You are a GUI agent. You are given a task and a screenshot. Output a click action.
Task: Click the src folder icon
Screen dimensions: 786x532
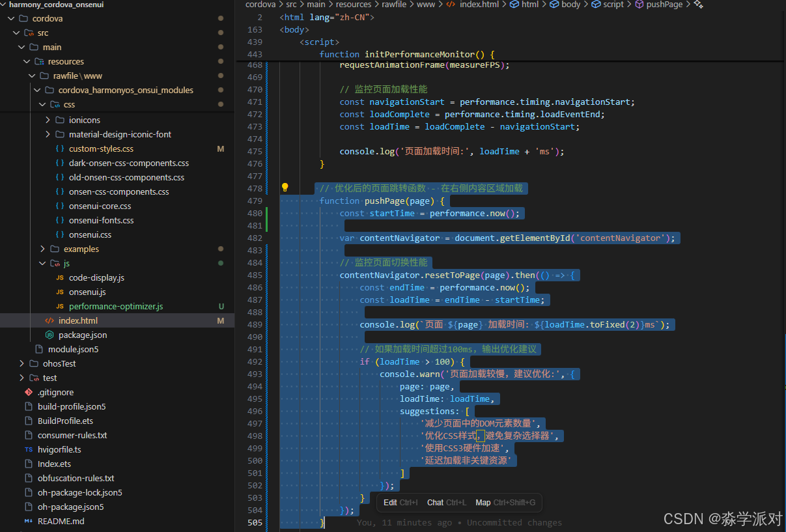29,33
